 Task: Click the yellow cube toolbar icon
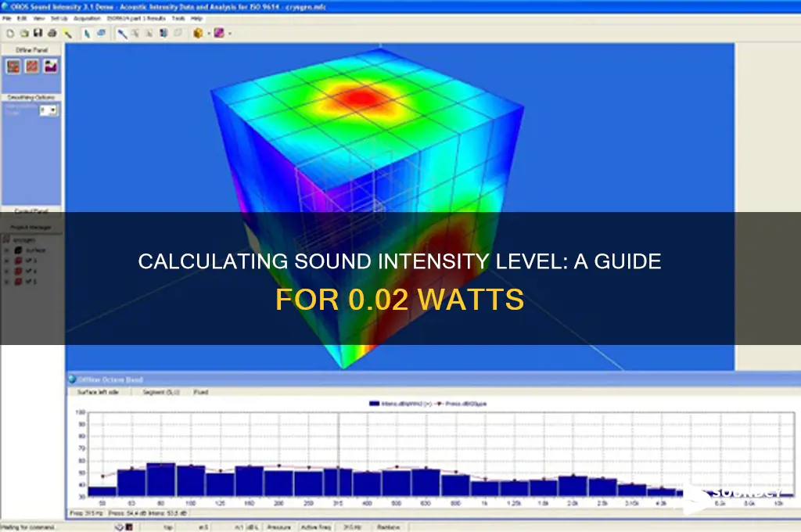click(198, 33)
